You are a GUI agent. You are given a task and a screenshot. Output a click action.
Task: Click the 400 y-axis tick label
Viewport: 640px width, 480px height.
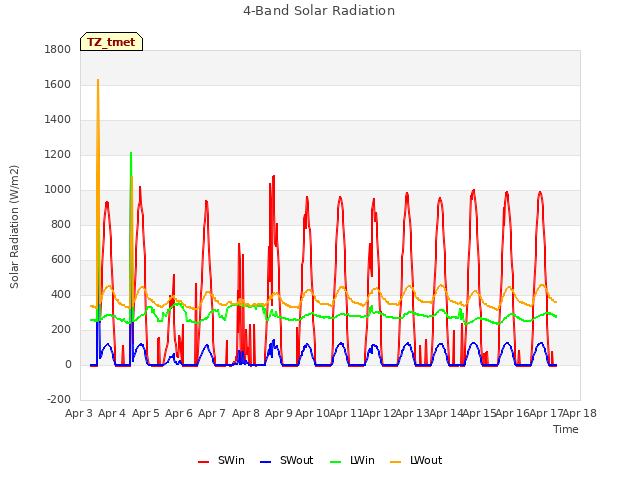61,295
